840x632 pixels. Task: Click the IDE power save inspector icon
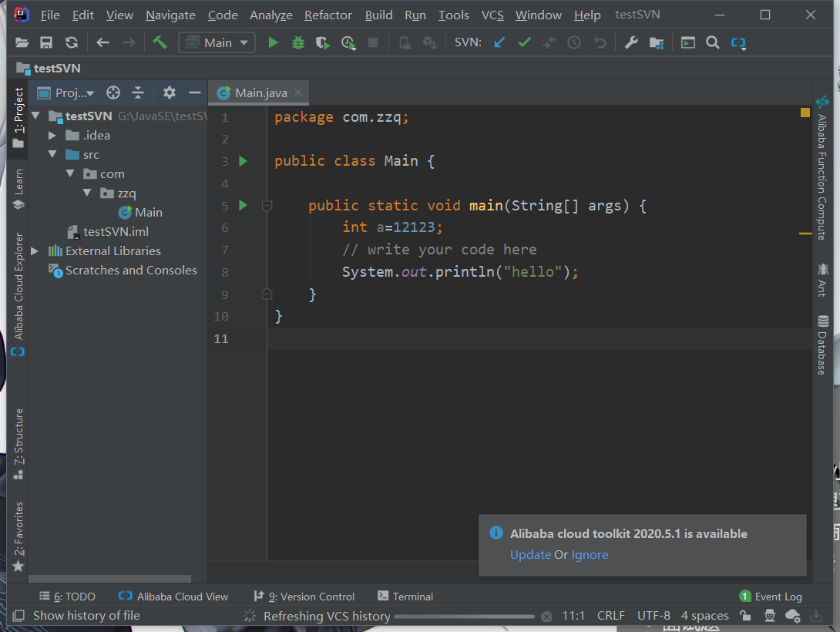770,615
